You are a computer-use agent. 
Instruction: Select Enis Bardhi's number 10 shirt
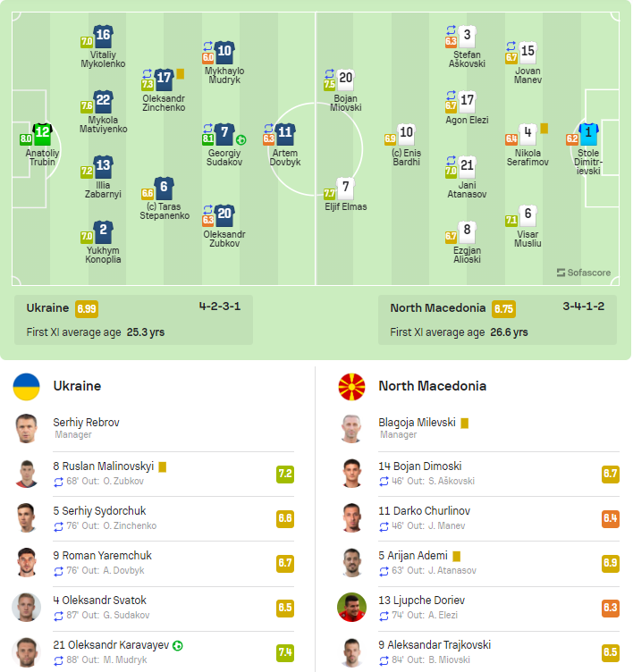tap(406, 134)
